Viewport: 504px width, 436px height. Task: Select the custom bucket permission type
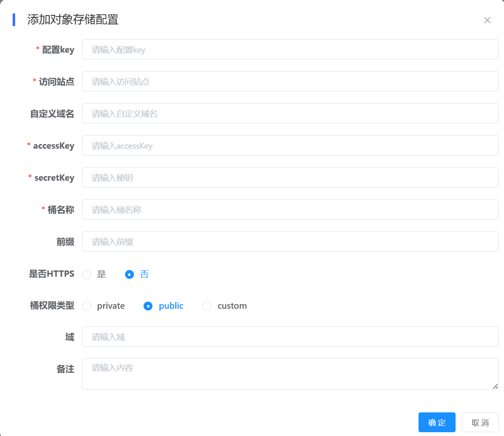(x=207, y=306)
